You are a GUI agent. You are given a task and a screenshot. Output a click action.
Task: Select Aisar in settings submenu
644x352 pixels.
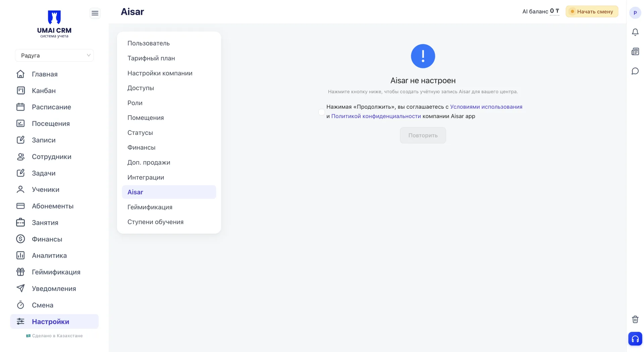[x=169, y=192]
